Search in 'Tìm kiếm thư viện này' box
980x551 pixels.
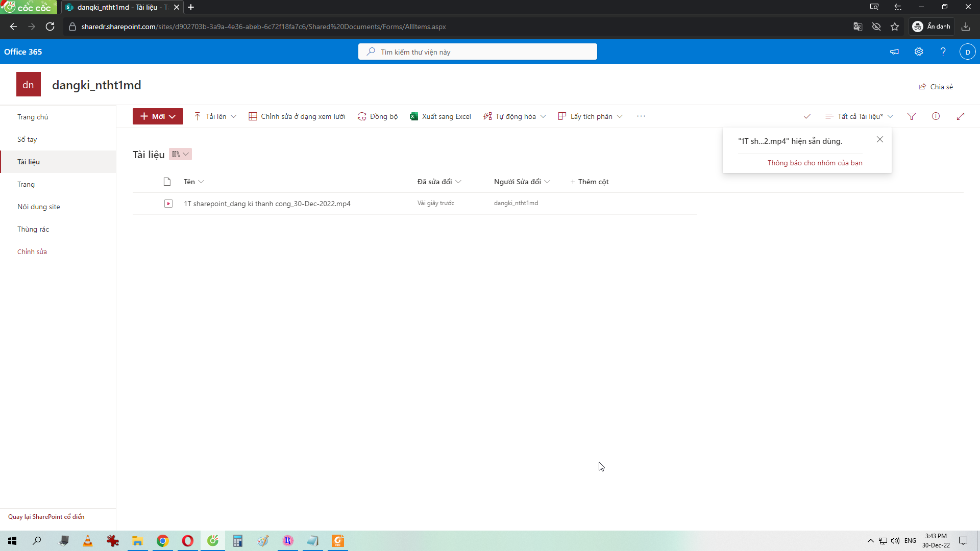[x=477, y=52]
